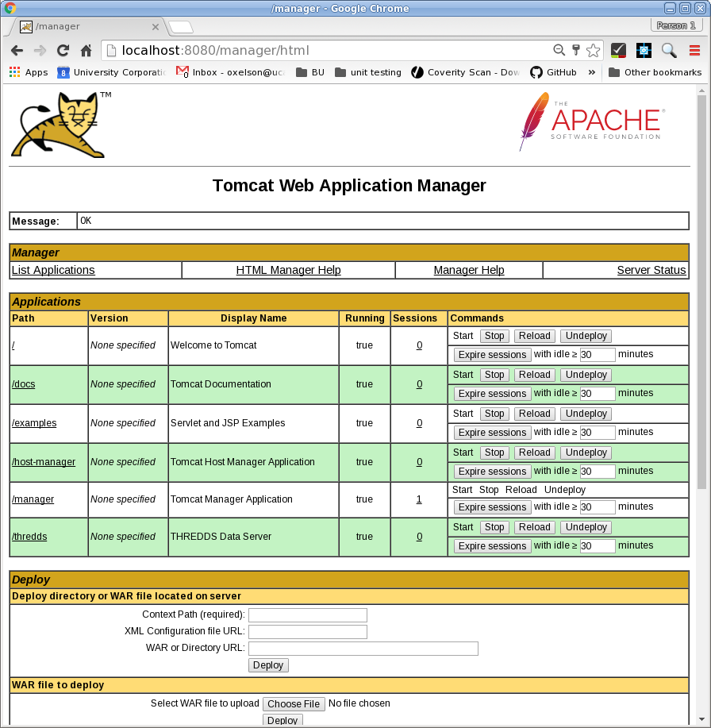Image resolution: width=711 pixels, height=728 pixels.
Task: Click the Context Path input field
Action: pyautogui.click(x=307, y=614)
